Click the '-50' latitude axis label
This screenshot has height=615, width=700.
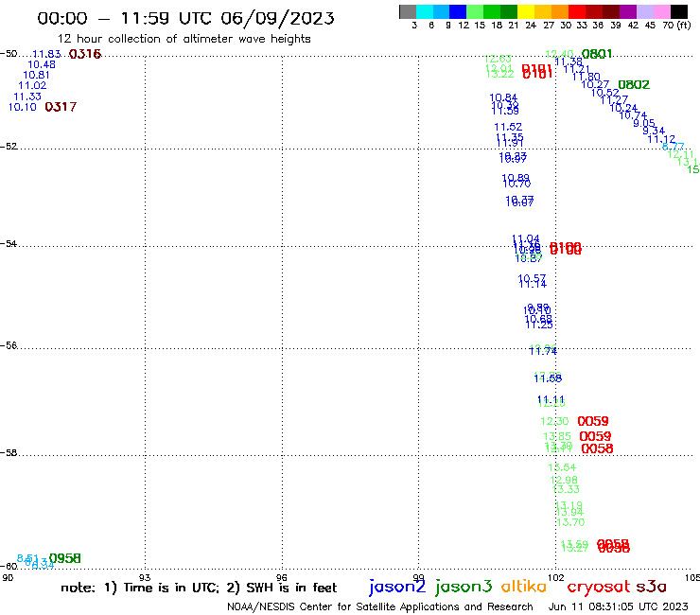point(9,54)
